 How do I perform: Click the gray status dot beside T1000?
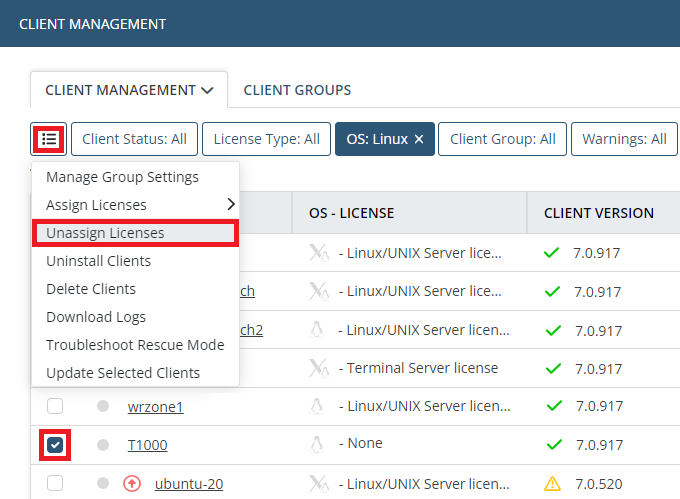pos(103,445)
